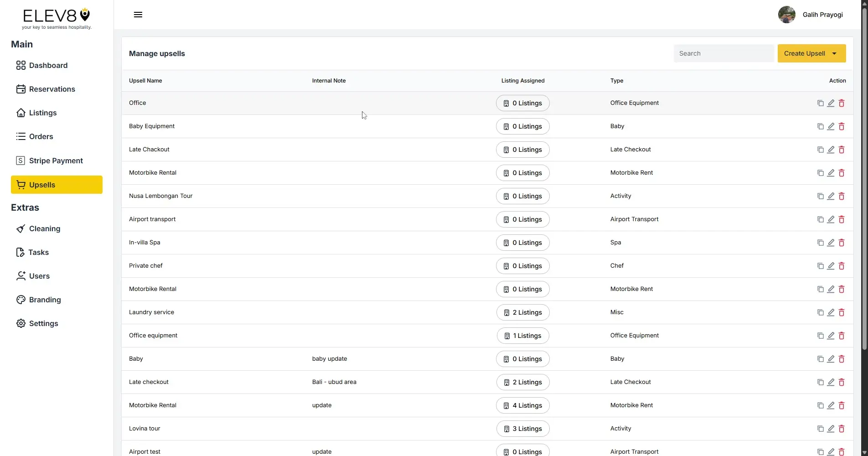Select the Upsells shopping cart icon
Image resolution: width=868 pixels, height=456 pixels.
pyautogui.click(x=21, y=185)
